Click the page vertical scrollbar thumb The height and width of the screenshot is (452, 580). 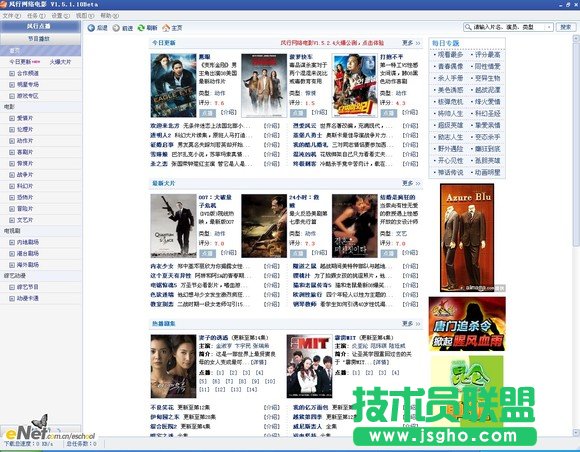[576, 144]
